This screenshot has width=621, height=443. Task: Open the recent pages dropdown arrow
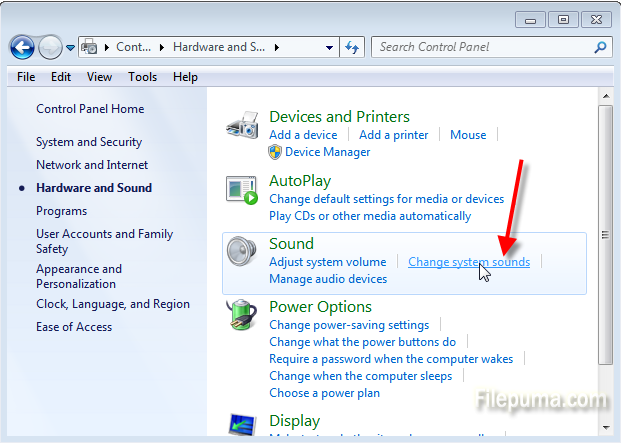(71, 47)
